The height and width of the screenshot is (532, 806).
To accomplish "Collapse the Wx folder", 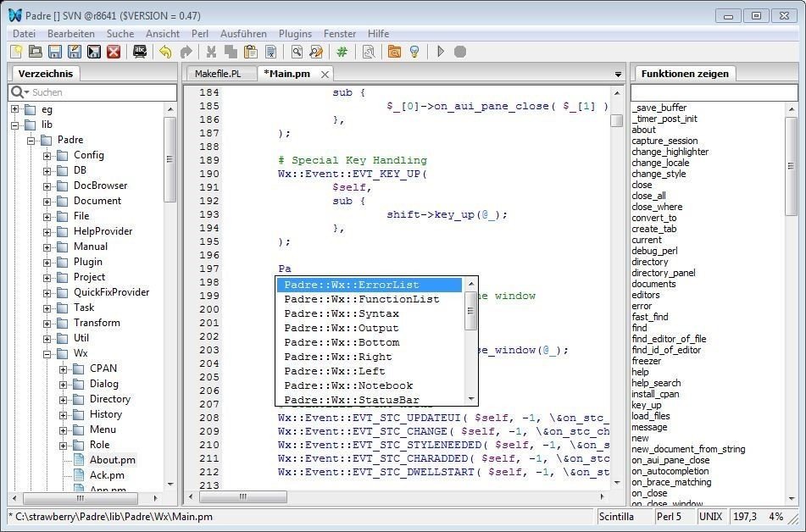I will click(x=47, y=353).
